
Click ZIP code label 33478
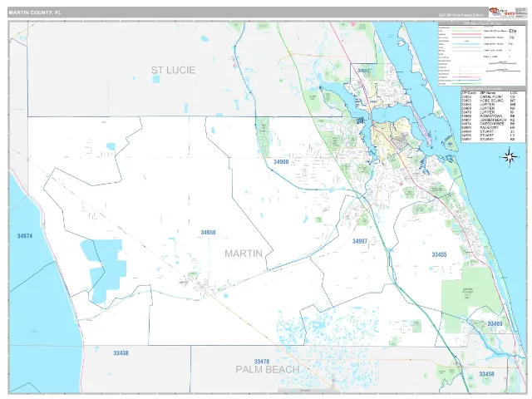[262, 362]
